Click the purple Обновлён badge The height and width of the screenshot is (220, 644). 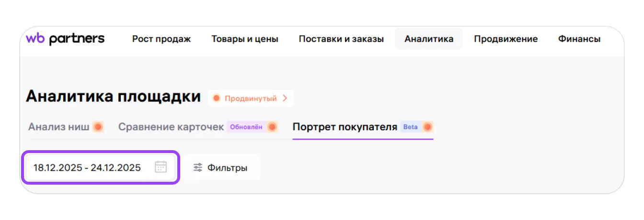tap(246, 127)
